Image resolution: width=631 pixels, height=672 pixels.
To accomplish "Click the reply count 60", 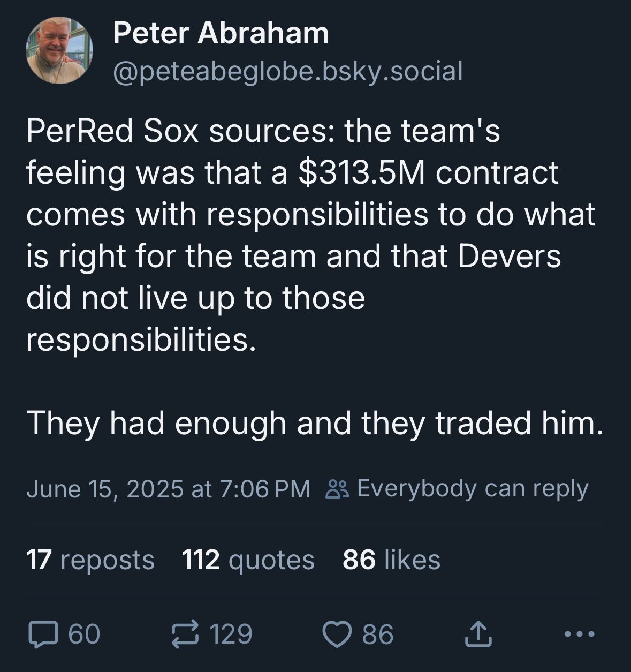I will [85, 634].
